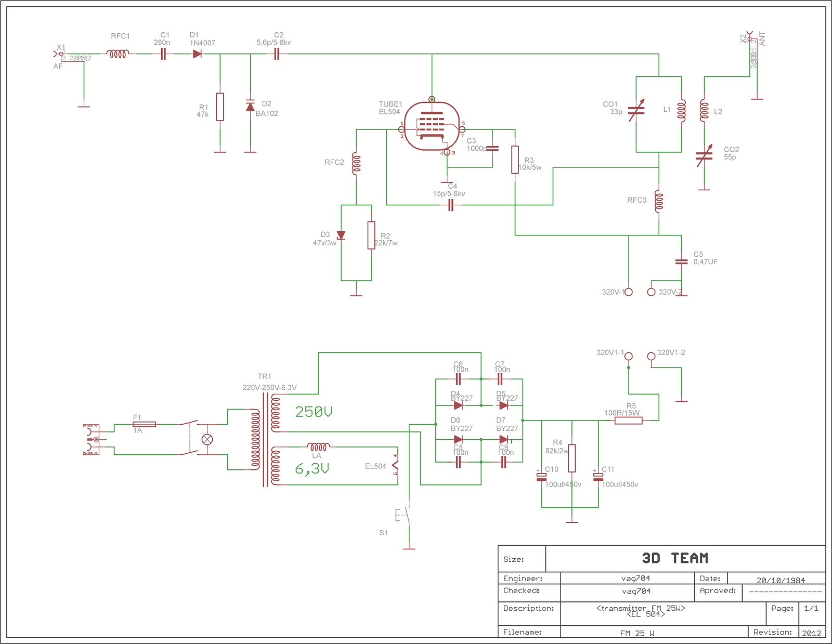Click the CO1 33p variable capacitor
Viewport: 832px width, 644px height.
(x=636, y=110)
